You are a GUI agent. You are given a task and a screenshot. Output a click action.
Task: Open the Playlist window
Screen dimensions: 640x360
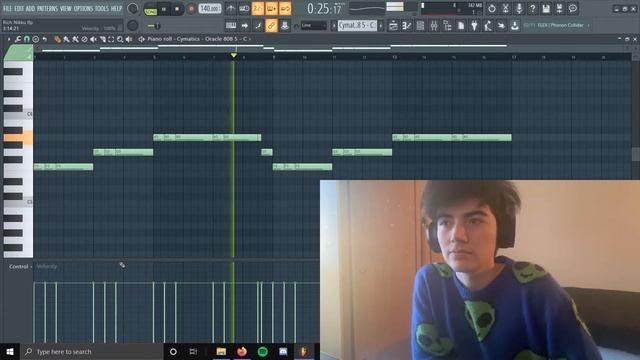[393, 26]
